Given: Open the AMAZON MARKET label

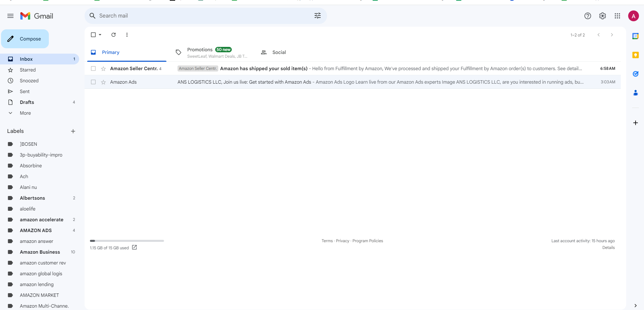Looking at the screenshot, I should coord(39,295).
